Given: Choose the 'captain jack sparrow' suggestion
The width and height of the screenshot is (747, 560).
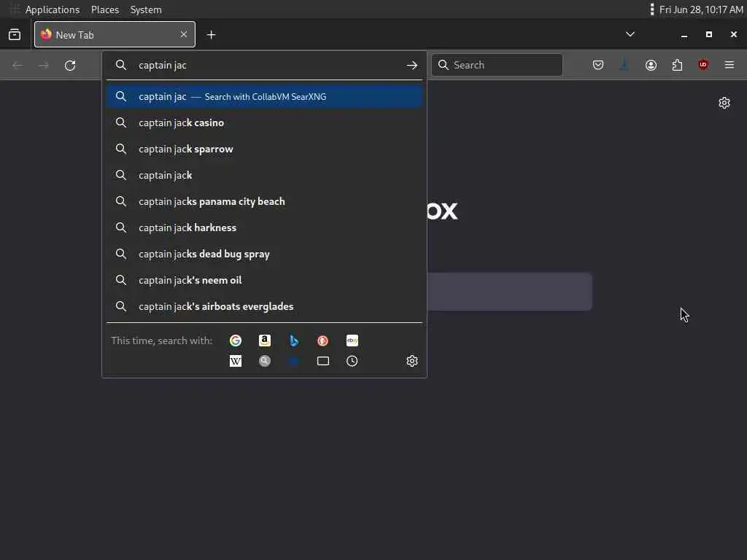Looking at the screenshot, I should point(264,149).
